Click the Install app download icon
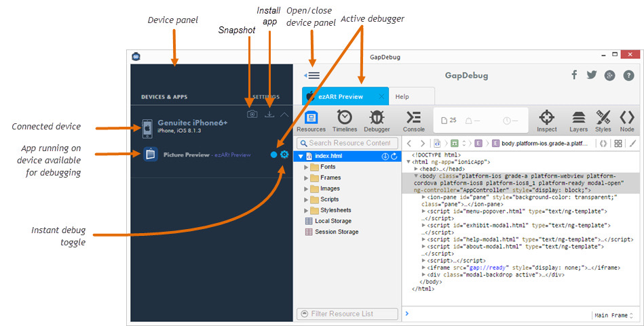The image size is (644, 326). tap(269, 115)
